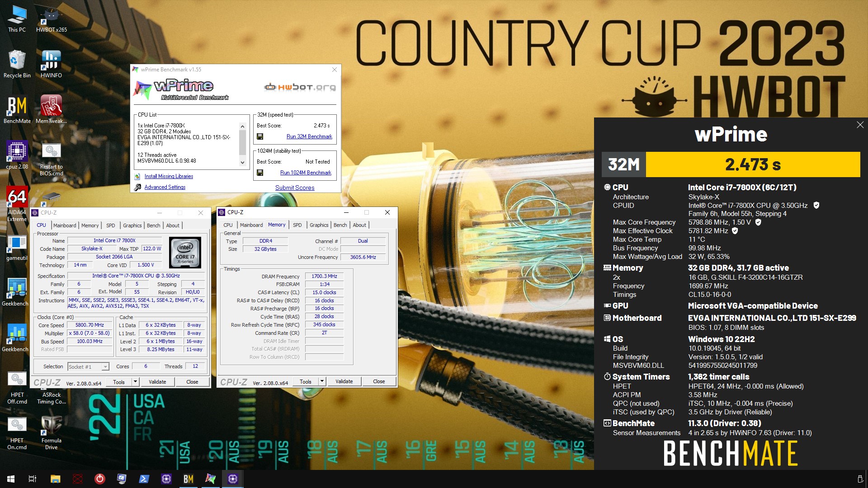Click Tools button in left CPU-Z window
The height and width of the screenshot is (488, 868).
point(119,382)
